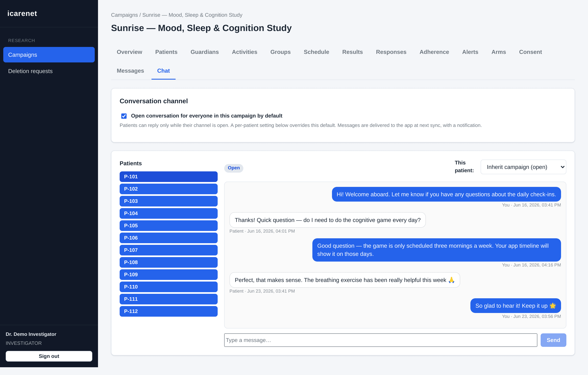Open the Guardians tab
This screenshot has height=375, width=588.
click(x=204, y=52)
